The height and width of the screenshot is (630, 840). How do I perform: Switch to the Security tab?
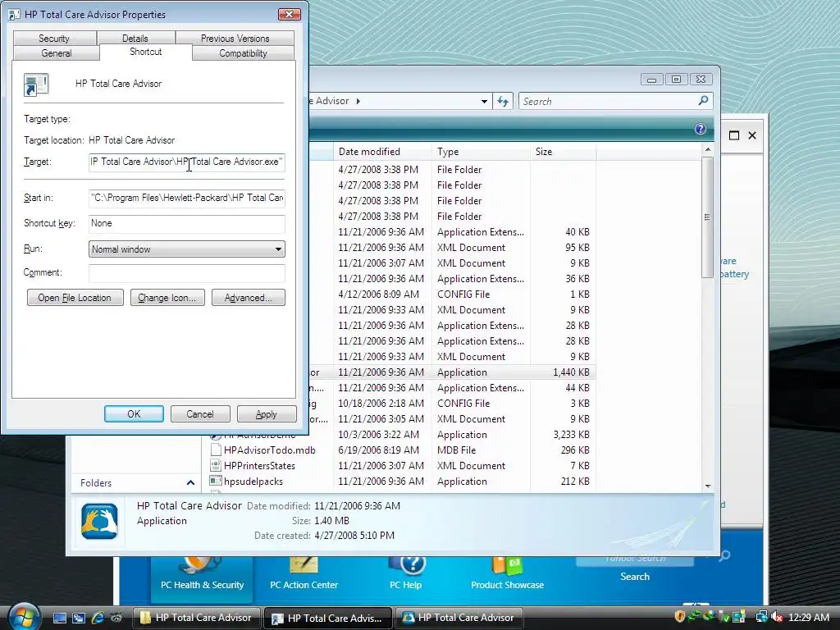coord(54,39)
